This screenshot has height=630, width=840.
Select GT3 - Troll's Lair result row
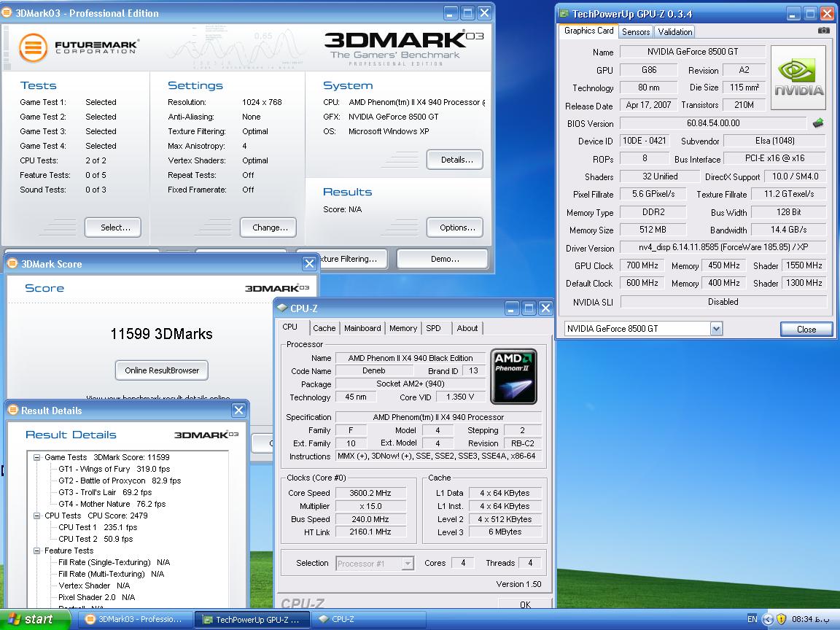(x=105, y=492)
